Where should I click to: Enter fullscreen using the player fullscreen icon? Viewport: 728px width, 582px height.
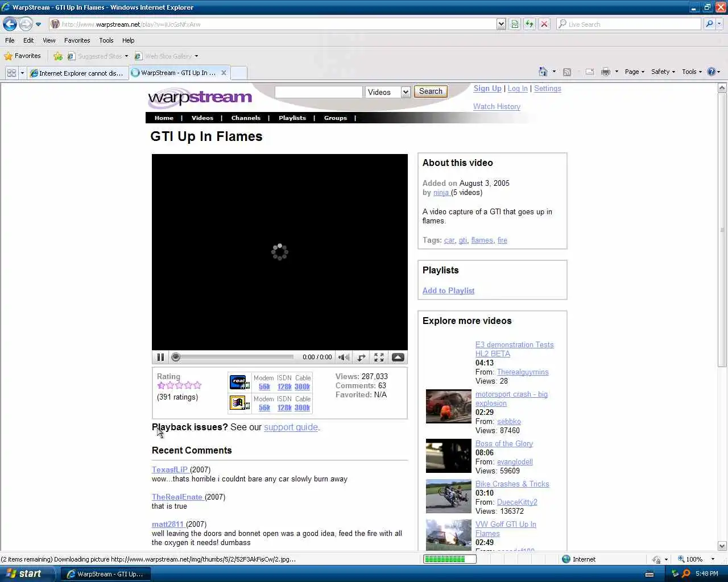click(x=379, y=357)
